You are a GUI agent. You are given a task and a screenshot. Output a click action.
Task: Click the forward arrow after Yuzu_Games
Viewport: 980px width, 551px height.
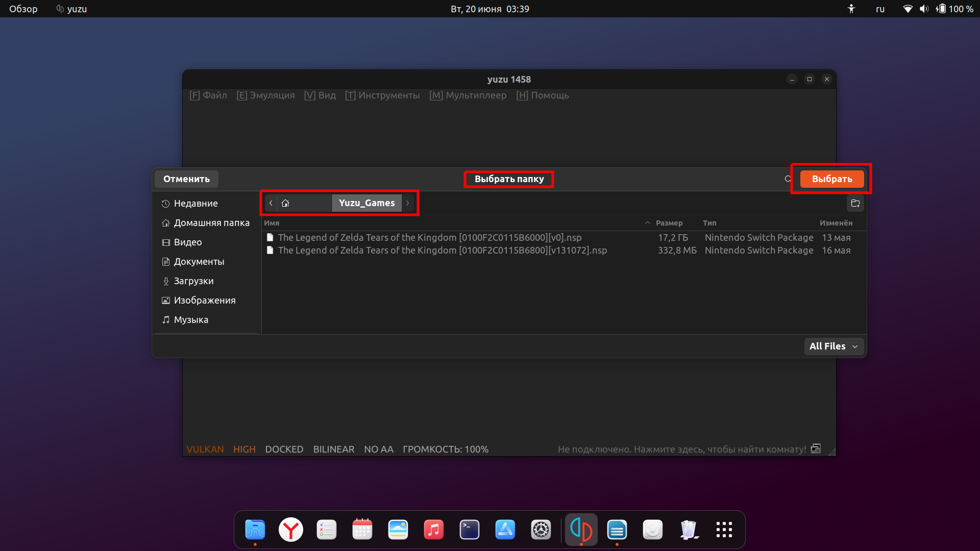tap(407, 203)
